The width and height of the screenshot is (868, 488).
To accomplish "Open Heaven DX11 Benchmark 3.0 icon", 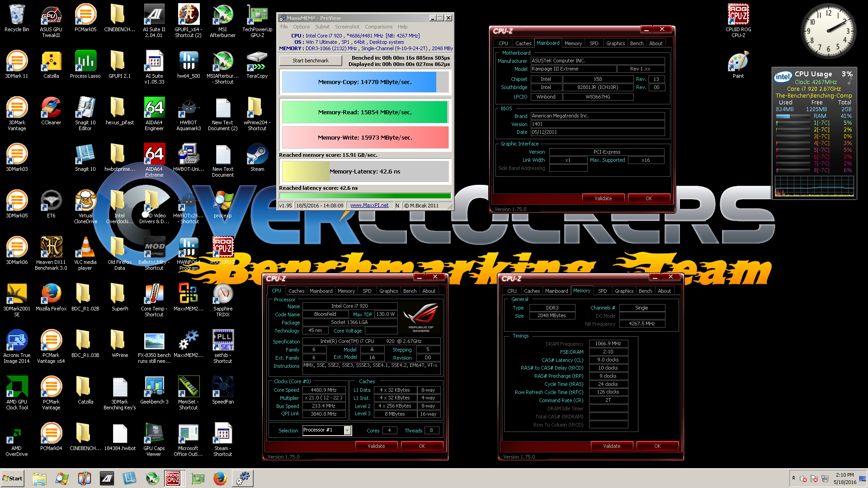I will (51, 253).
